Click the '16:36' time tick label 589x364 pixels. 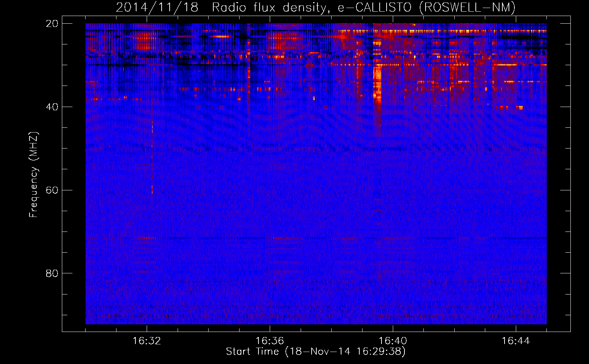[x=270, y=341]
